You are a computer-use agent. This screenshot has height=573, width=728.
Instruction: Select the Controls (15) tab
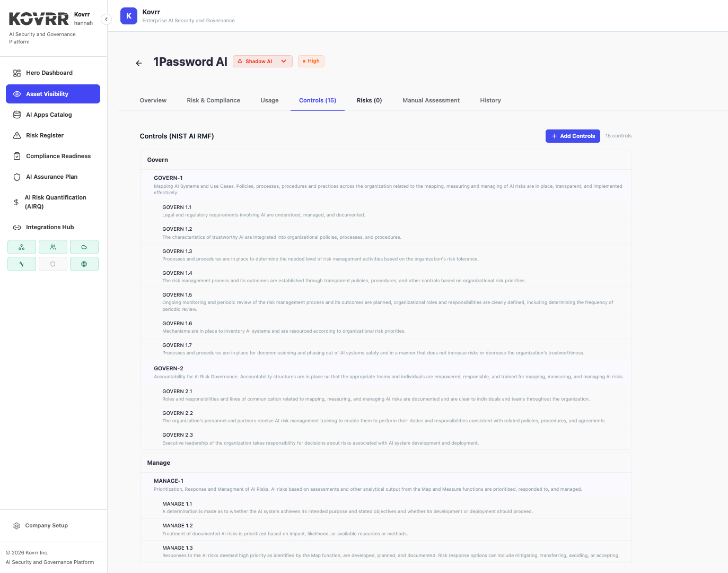tap(318, 100)
